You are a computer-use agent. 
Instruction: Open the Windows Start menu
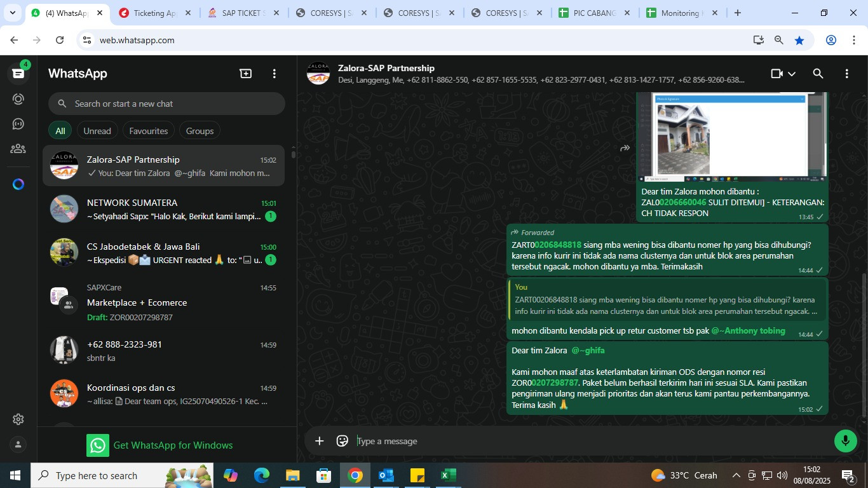point(15,475)
